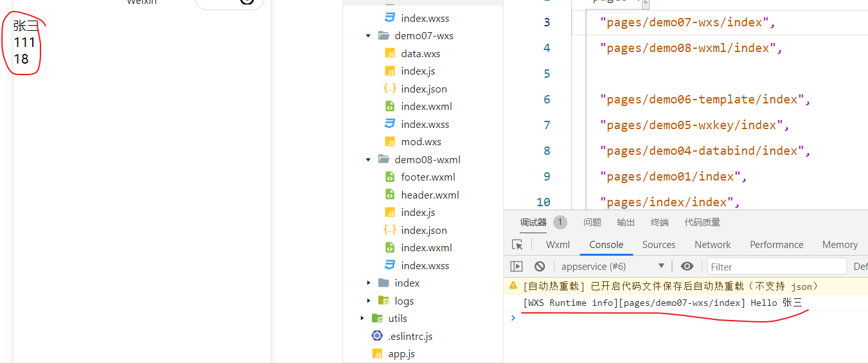Viewport: 868px width, 363px height.
Task: Select the 终端 panel tab
Action: tap(660, 222)
